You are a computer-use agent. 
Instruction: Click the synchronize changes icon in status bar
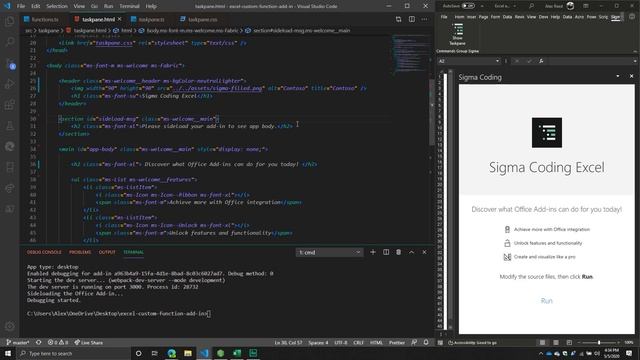pyautogui.click(x=38, y=342)
